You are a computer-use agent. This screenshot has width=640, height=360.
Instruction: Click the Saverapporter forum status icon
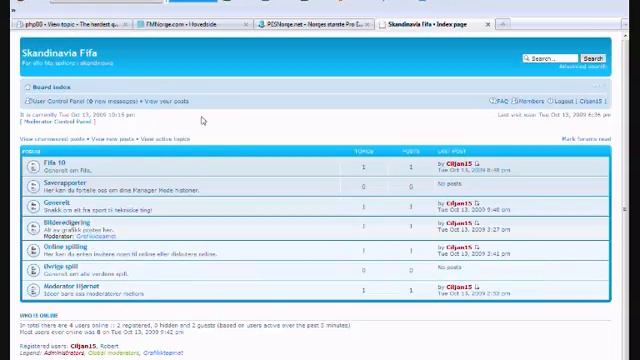point(33,187)
